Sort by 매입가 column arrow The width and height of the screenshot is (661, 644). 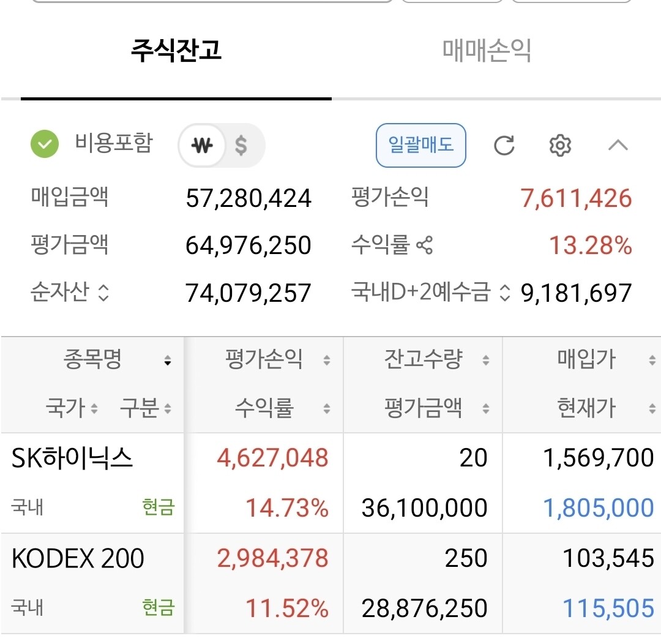pyautogui.click(x=652, y=360)
